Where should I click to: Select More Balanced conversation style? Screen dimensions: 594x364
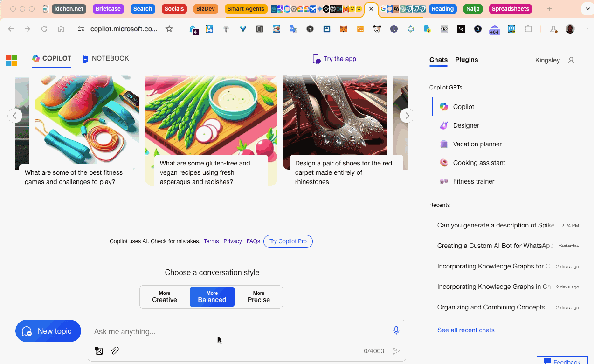click(x=212, y=297)
